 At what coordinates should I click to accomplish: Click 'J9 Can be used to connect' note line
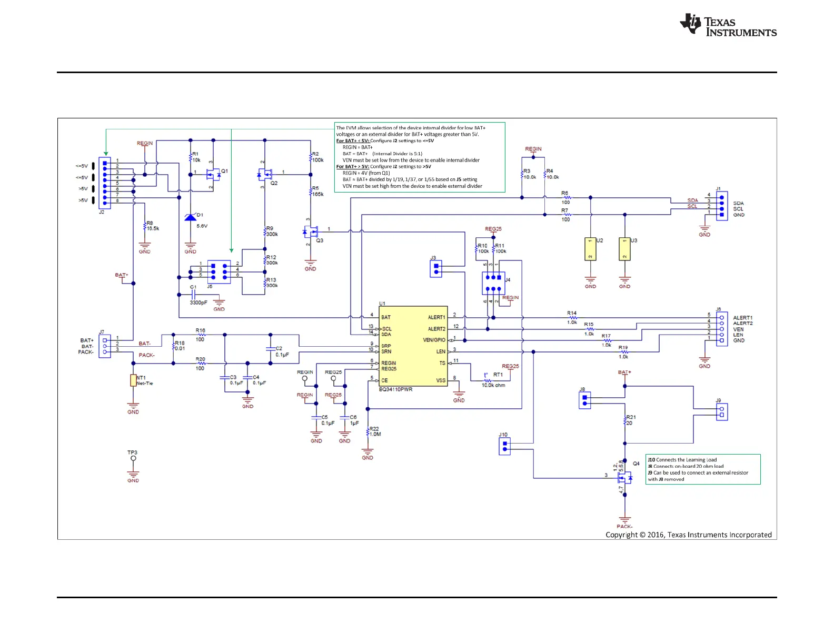698,472
